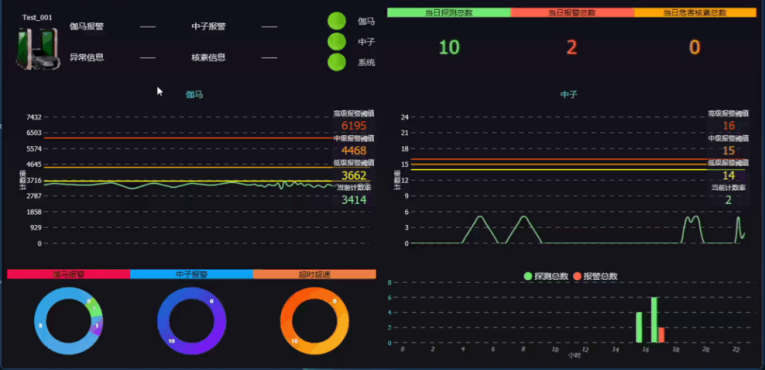
Task: Select the 当日报警总数 red header
Action: tap(572, 13)
